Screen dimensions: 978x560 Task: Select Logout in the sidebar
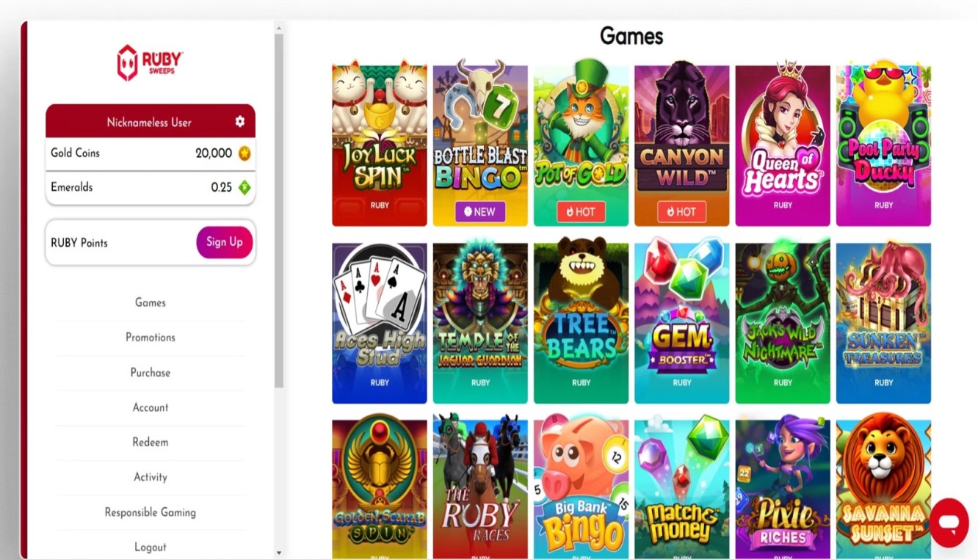(x=151, y=547)
